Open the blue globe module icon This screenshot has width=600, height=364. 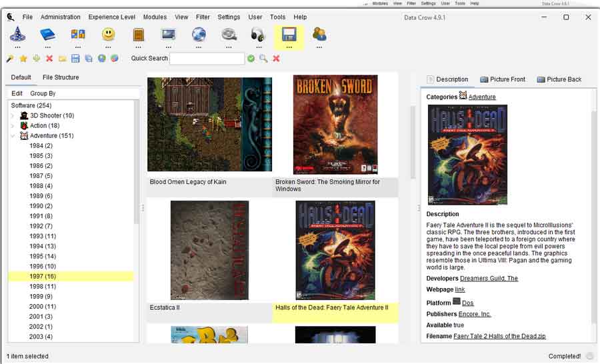tap(199, 35)
